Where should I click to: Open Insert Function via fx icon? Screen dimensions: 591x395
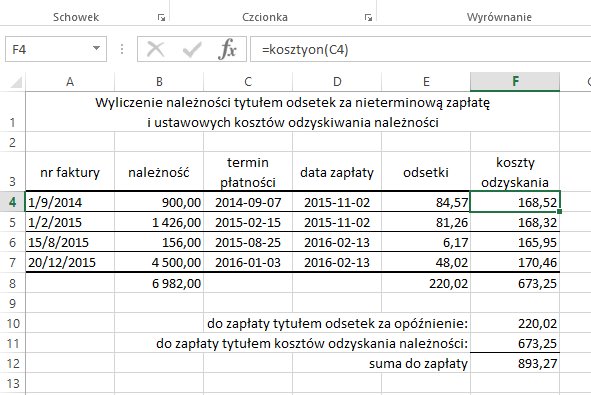click(x=227, y=49)
